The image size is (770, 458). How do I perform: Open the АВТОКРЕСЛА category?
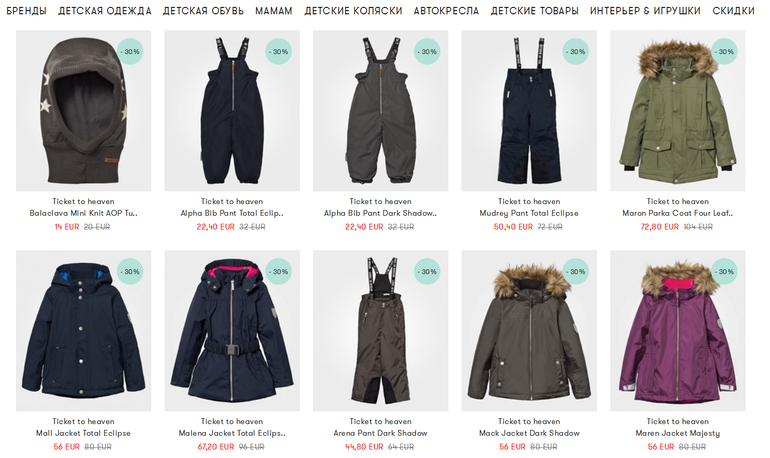[x=446, y=11]
